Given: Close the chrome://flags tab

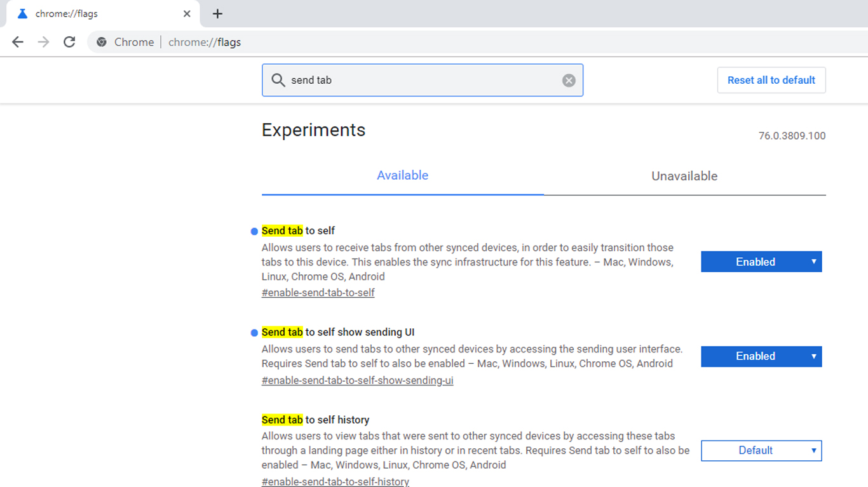Looking at the screenshot, I should point(187,13).
